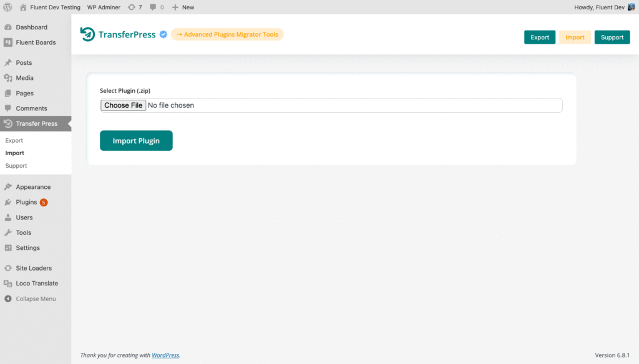Image resolution: width=639 pixels, height=364 pixels.
Task: Select Export in Transfer Press submenu
Action: (x=14, y=140)
